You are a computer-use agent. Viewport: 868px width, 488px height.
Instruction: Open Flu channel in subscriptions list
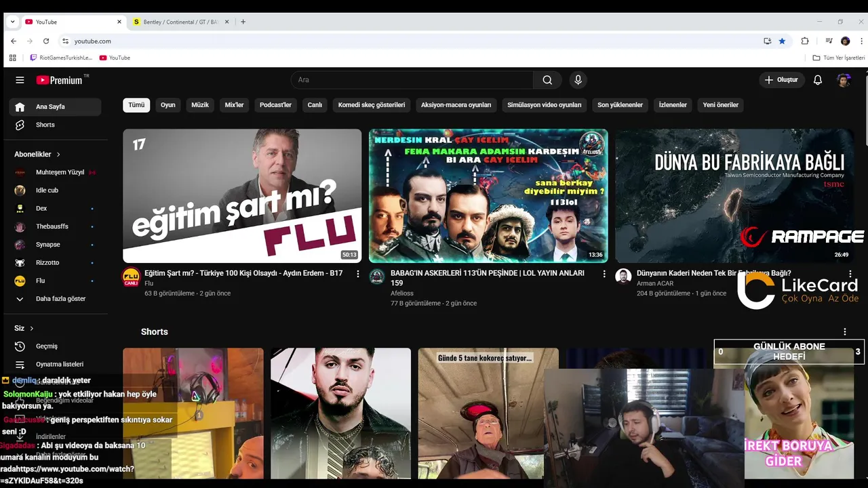55,281
